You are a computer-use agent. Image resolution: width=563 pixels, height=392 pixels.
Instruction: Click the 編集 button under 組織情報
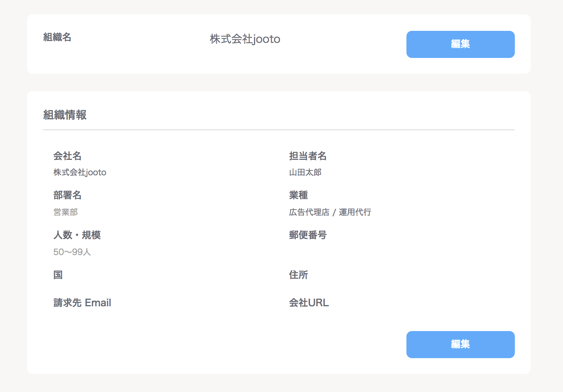(x=460, y=345)
